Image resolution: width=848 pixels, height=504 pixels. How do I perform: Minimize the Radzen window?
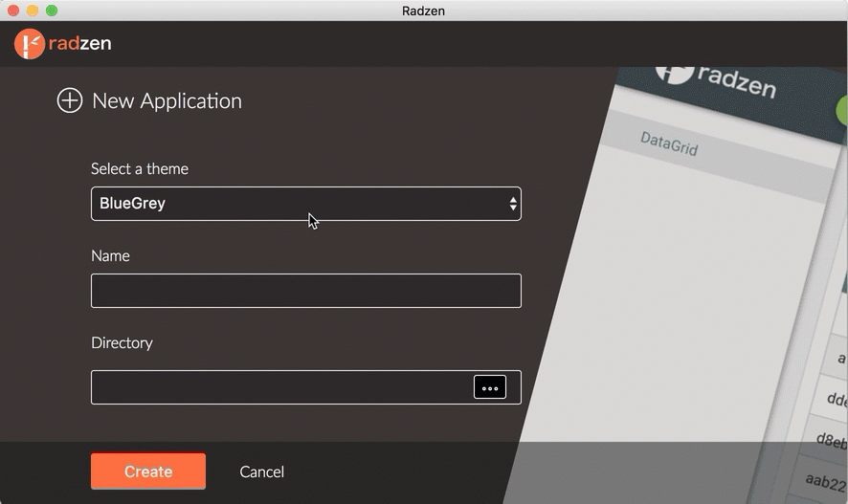tap(33, 11)
